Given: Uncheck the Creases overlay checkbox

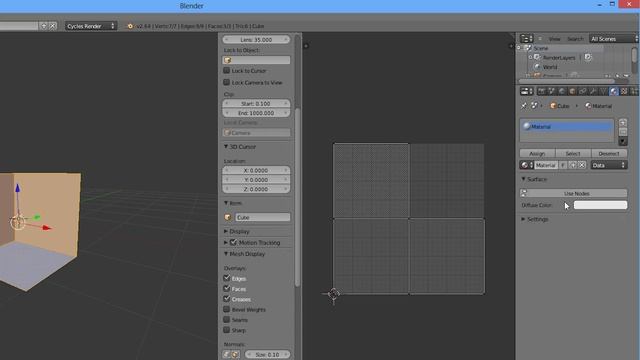Looking at the screenshot, I should click(x=227, y=299).
